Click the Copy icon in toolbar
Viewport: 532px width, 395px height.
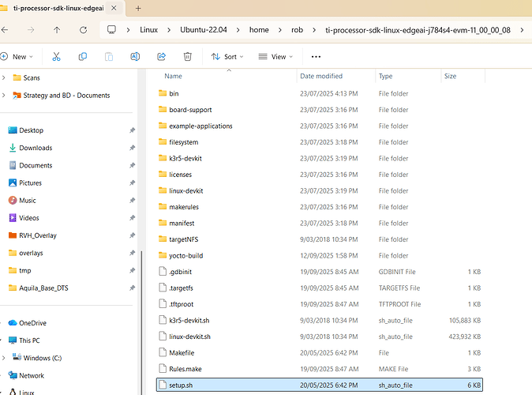(x=82, y=57)
